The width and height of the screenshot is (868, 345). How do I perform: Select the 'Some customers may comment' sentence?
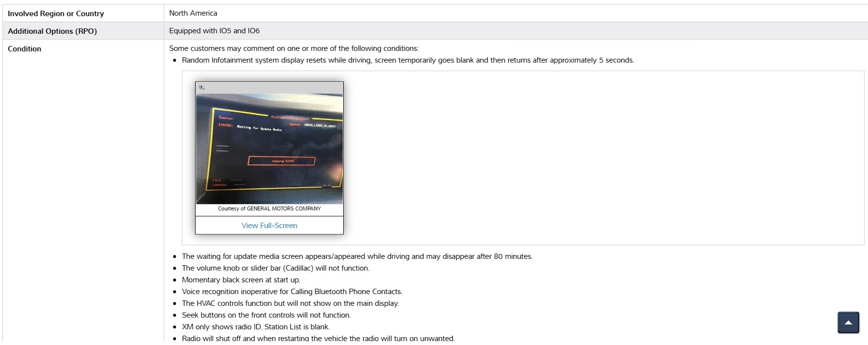point(294,48)
